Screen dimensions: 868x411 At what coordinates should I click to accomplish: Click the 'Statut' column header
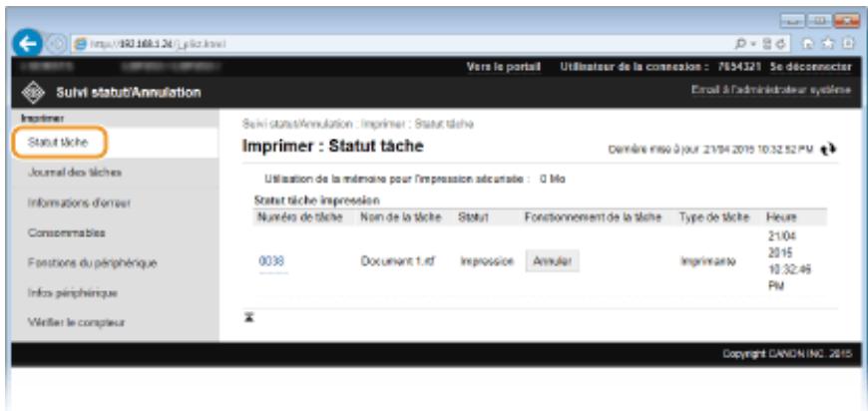point(473,217)
